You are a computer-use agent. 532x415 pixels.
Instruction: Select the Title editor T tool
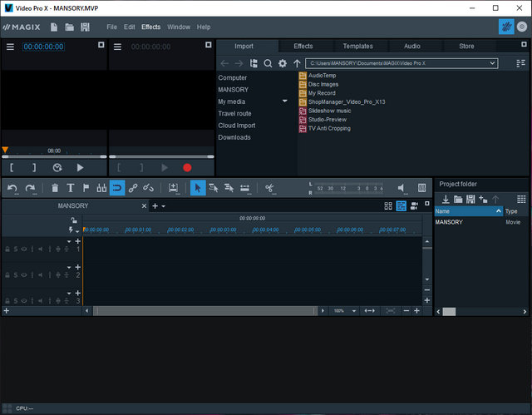tap(71, 188)
